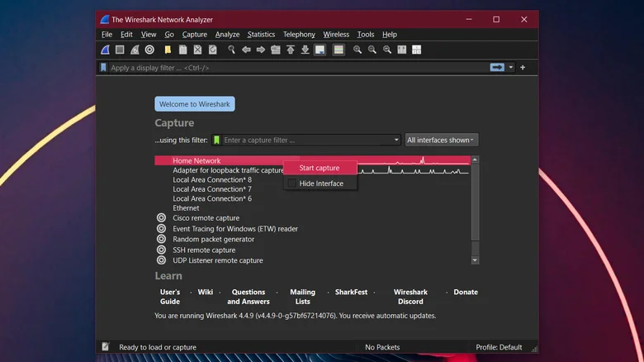Image resolution: width=644 pixels, height=362 pixels.
Task: Open the File menu
Action: [107, 35]
